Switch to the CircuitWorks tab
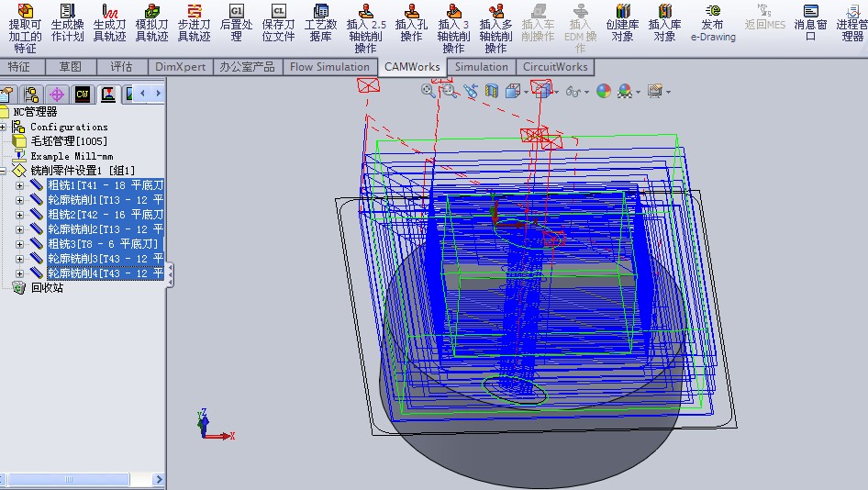The width and height of the screenshot is (868, 490). click(555, 67)
